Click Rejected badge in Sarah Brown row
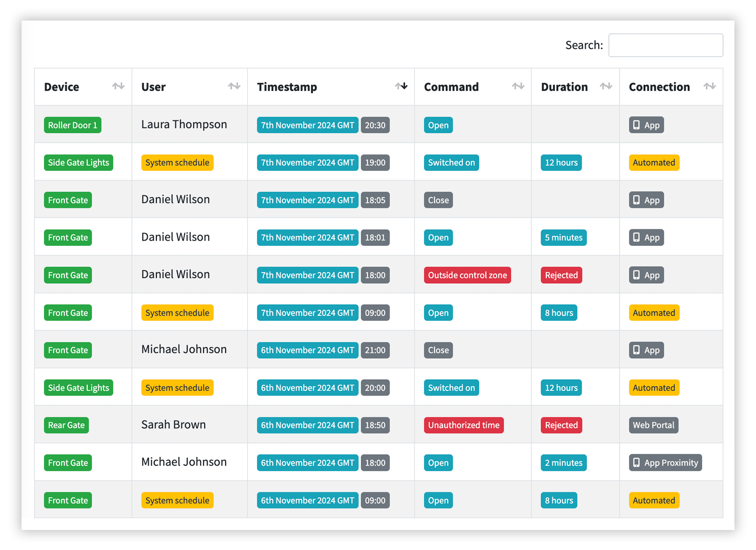 [x=561, y=425]
